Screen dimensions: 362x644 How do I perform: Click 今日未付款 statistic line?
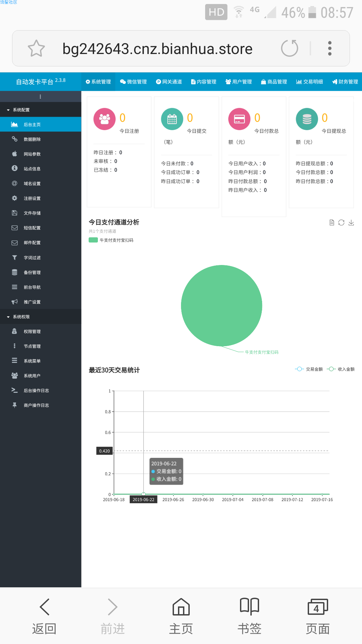click(177, 163)
